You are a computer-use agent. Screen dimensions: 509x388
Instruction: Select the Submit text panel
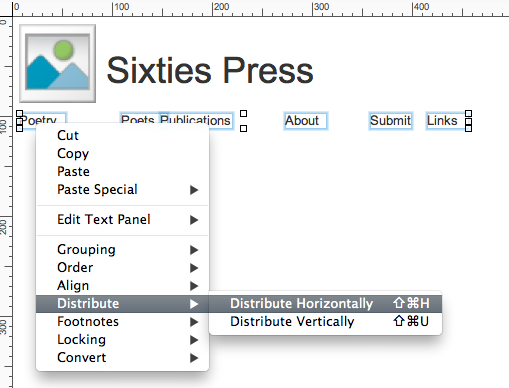tap(391, 121)
